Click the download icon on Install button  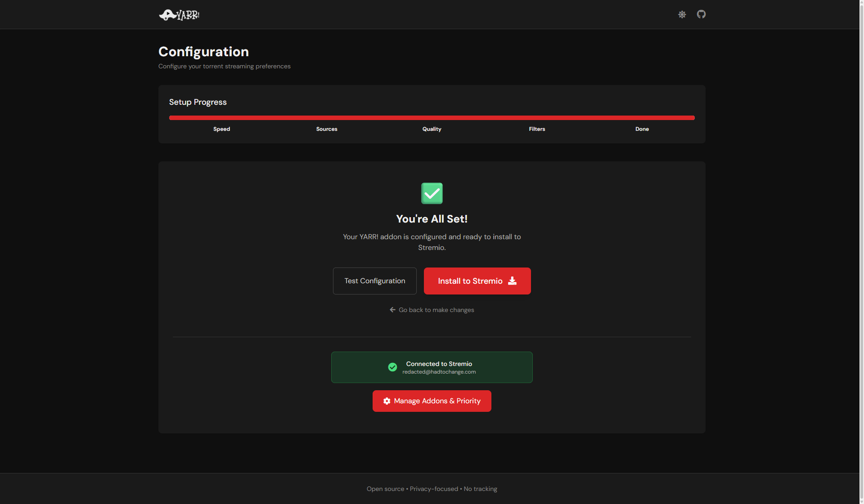pyautogui.click(x=512, y=281)
